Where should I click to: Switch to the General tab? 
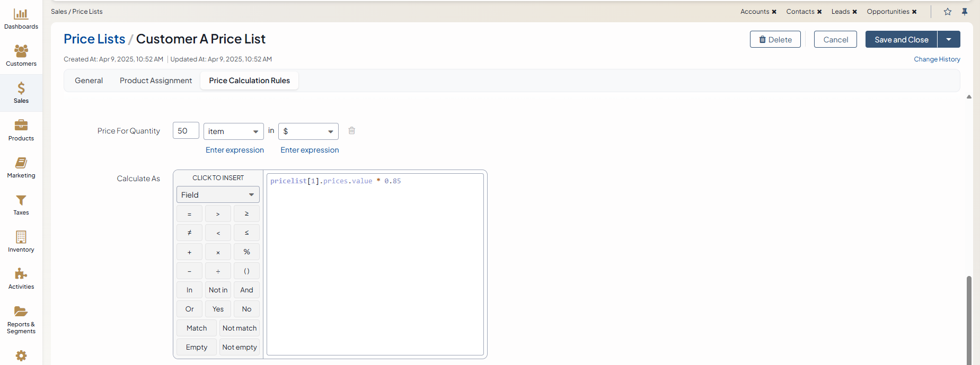89,81
